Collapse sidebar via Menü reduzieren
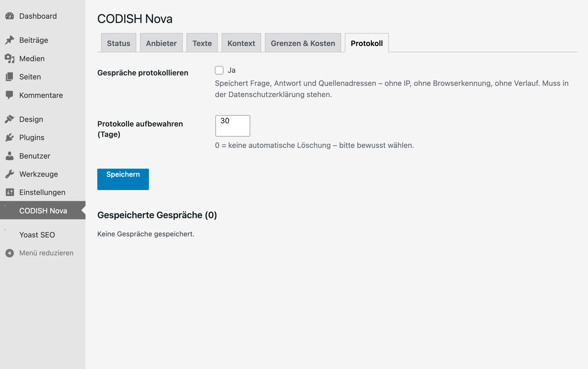Screen dimensions: 588x369 43,253
